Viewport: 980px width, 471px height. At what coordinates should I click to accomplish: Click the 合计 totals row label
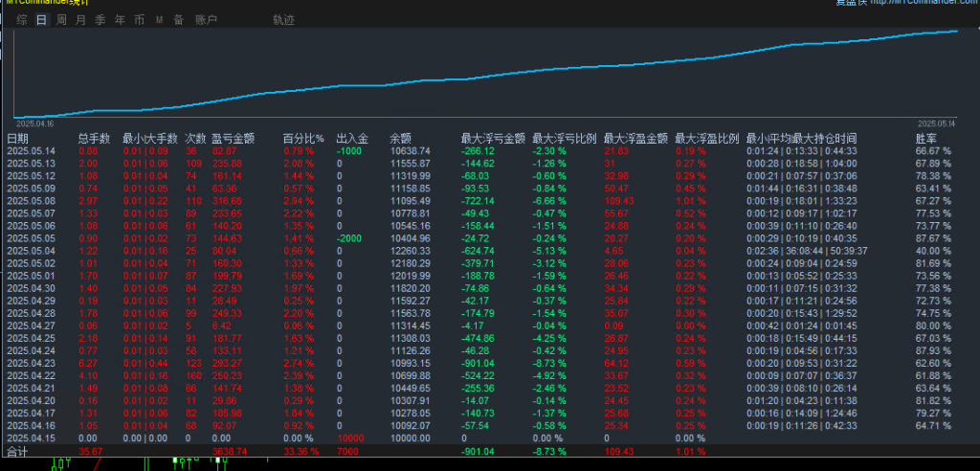tap(17, 449)
